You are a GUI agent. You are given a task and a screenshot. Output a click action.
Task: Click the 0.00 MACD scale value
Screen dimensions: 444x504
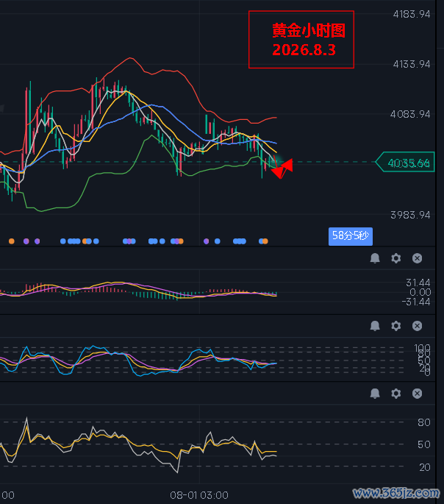coord(420,292)
